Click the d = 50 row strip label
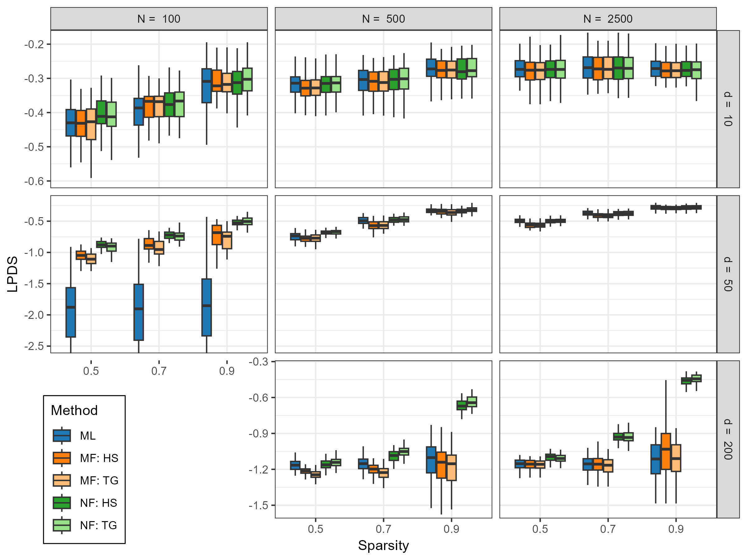 click(728, 274)
